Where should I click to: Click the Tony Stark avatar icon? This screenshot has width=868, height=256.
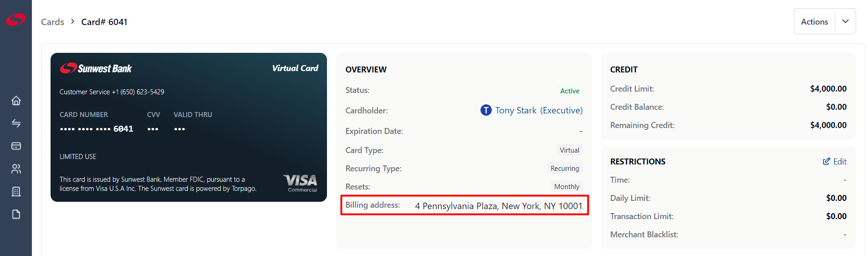tap(486, 110)
